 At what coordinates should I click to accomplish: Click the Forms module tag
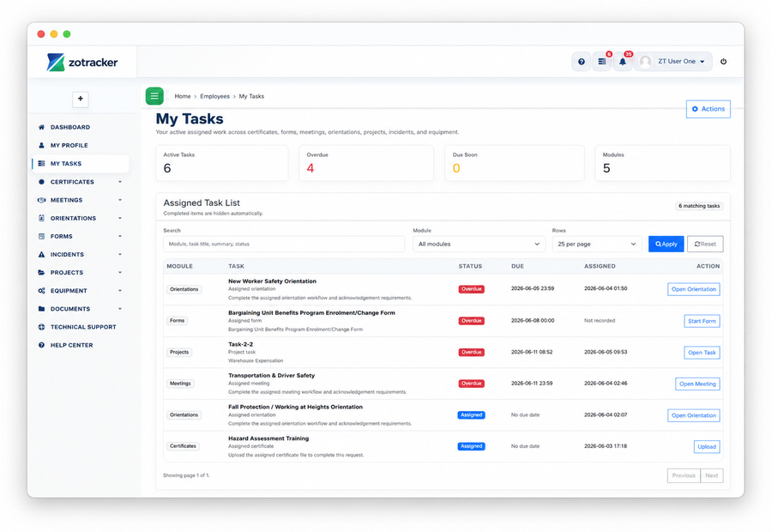point(178,321)
